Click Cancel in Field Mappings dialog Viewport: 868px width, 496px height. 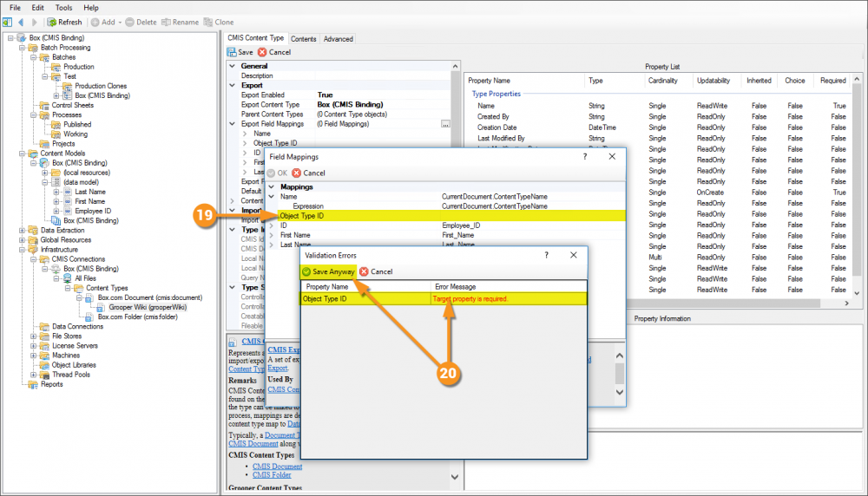pos(308,173)
